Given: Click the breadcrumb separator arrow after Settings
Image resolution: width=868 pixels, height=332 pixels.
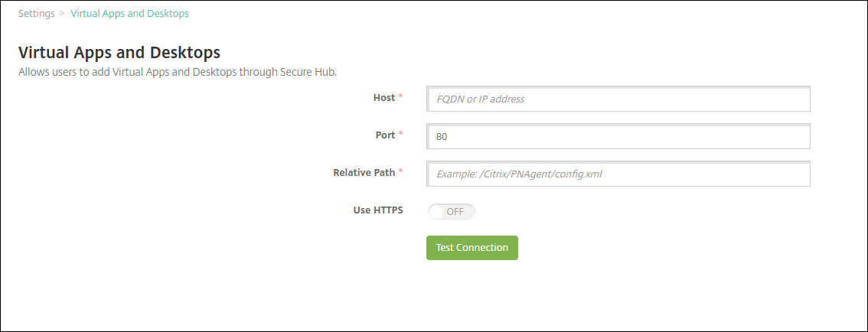Looking at the screenshot, I should pyautogui.click(x=62, y=14).
